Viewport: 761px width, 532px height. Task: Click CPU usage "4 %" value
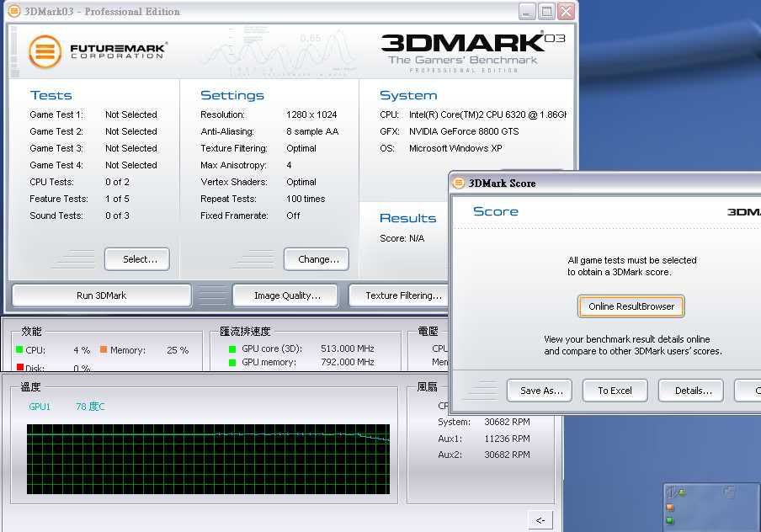82,350
